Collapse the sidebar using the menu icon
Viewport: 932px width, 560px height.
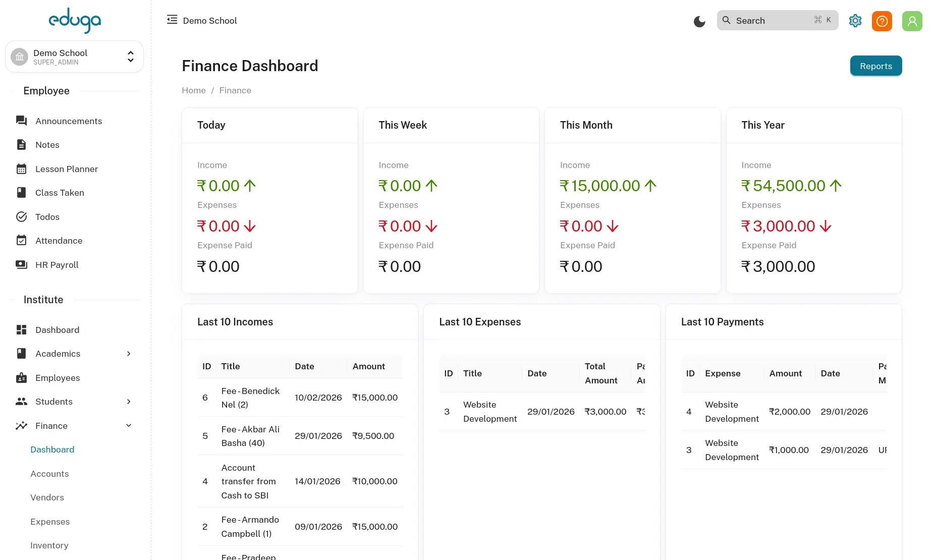[x=172, y=20]
